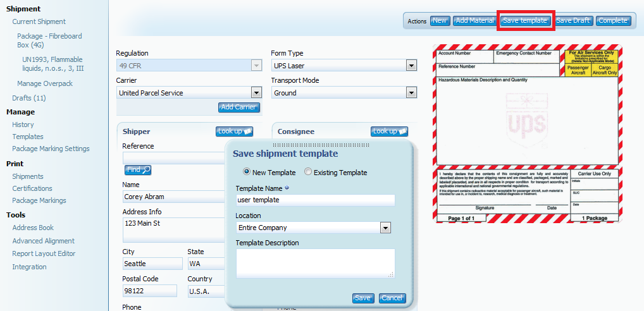Click the Consignee Look up button
This screenshot has height=311, width=644.
pyautogui.click(x=389, y=131)
